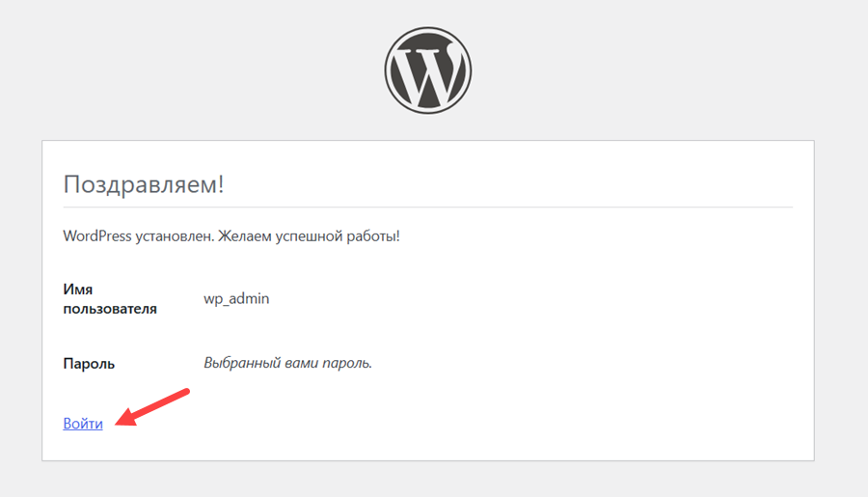
Task: Click the Выбранный вами пароль italic text
Action: tap(287, 363)
